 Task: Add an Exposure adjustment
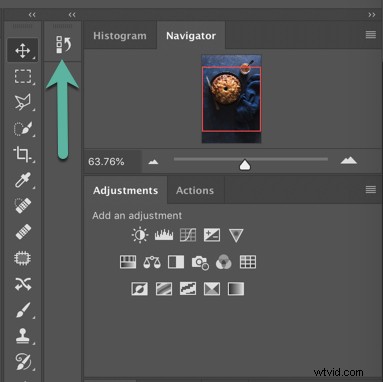pos(212,235)
